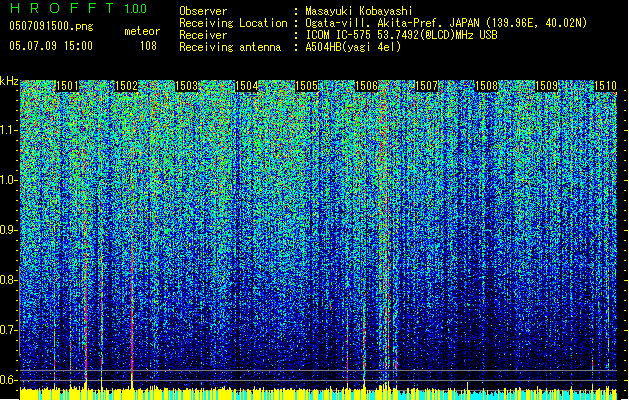Screen dimensions: 629x400
Task: Click the 1501 time marker
Action: coord(67,86)
